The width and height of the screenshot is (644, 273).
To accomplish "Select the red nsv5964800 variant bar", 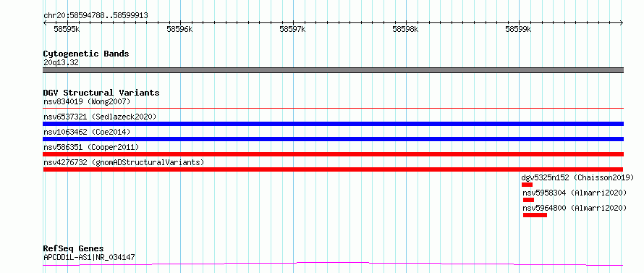I will [535, 215].
